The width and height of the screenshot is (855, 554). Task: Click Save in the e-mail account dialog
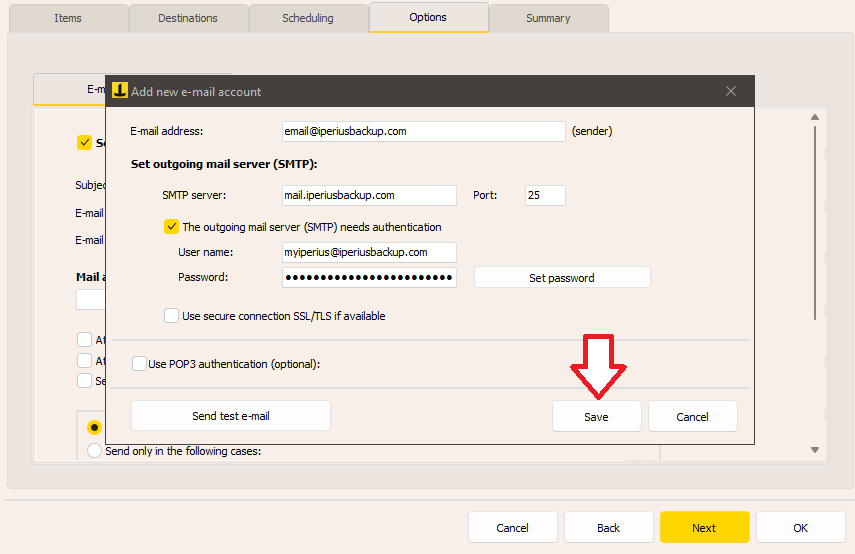pos(597,417)
